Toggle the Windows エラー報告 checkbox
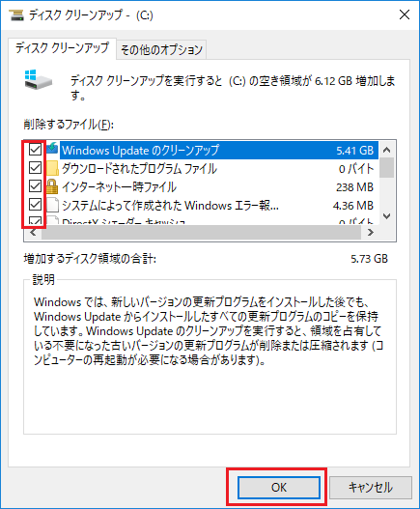 (35, 205)
